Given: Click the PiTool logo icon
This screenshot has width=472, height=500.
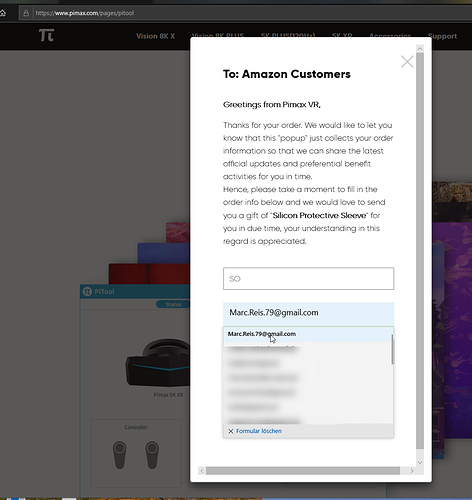Looking at the screenshot, I should click(x=87, y=292).
